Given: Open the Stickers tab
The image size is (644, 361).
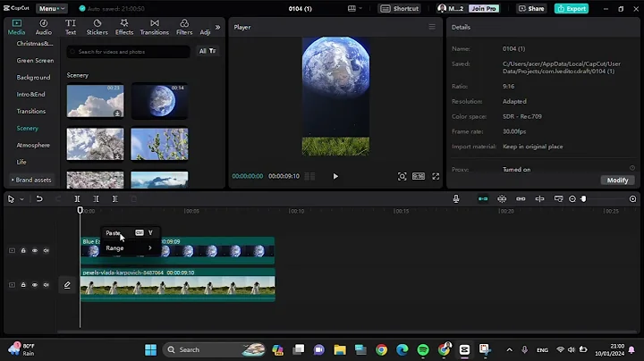Looking at the screenshot, I should [97, 27].
